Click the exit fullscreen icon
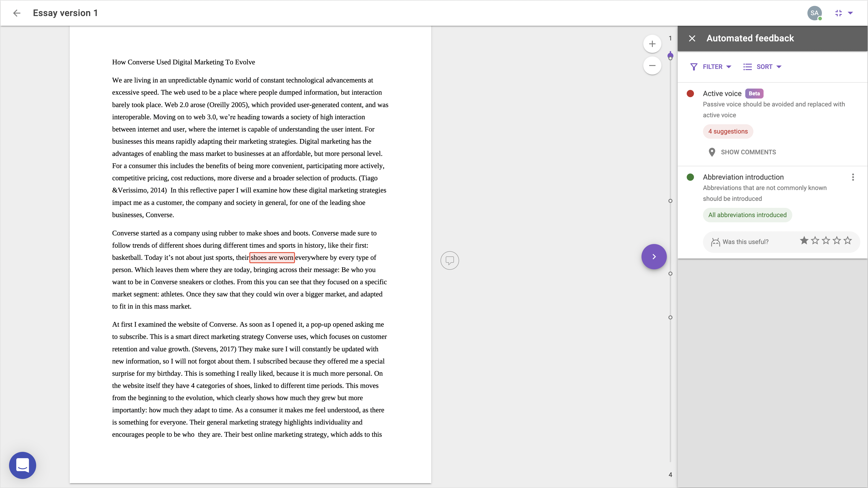This screenshot has height=488, width=868. [838, 13]
